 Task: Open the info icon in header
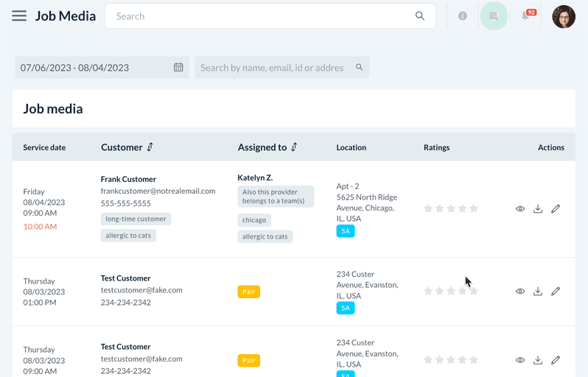click(463, 15)
